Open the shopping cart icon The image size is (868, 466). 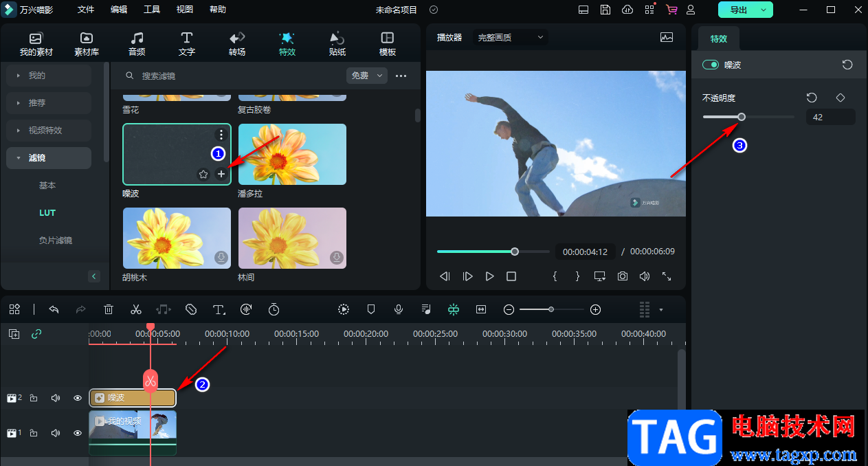[671, 10]
